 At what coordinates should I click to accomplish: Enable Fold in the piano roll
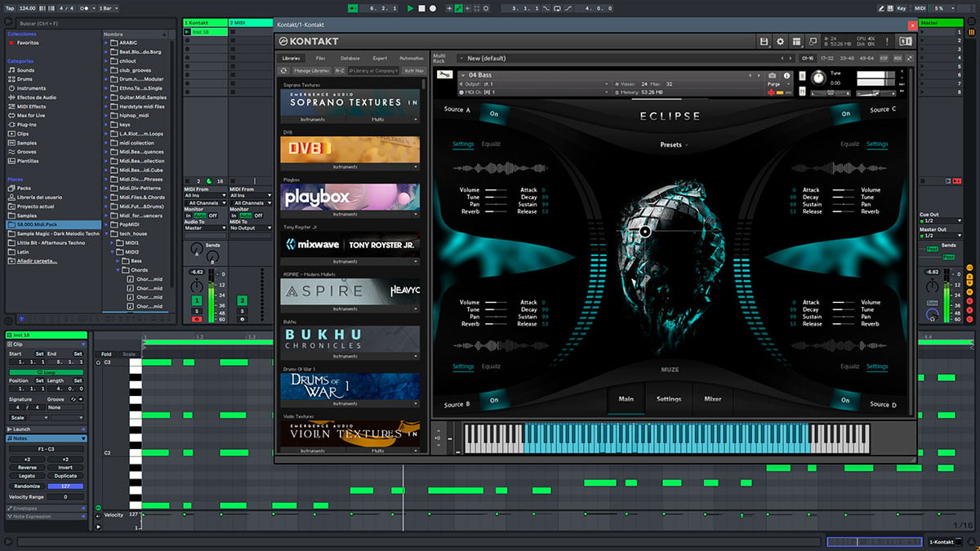[x=106, y=354]
